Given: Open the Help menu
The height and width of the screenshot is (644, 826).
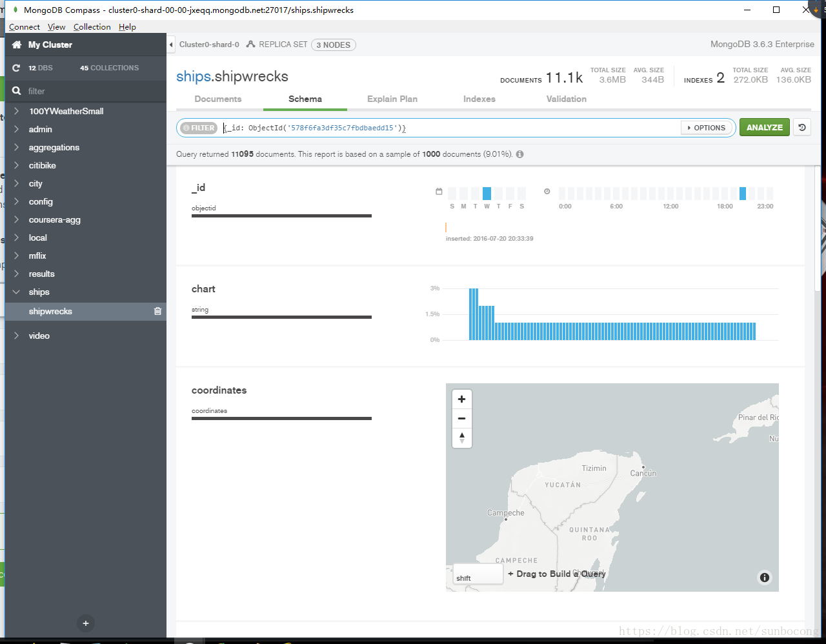Looking at the screenshot, I should tap(127, 27).
